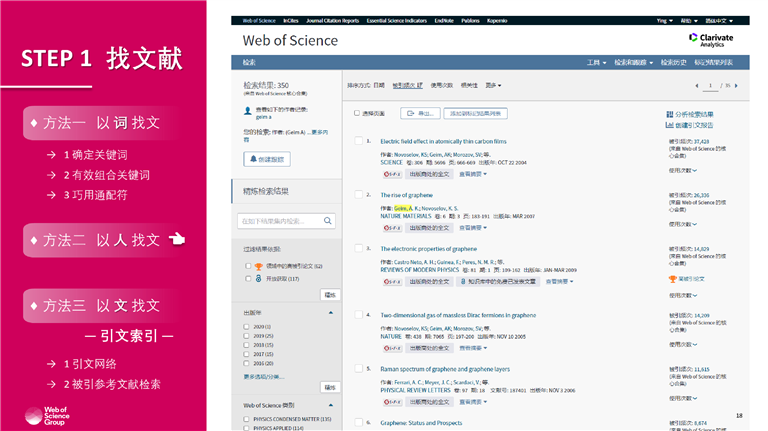Click S-F-X icon under Raman spectrum article

(392, 402)
